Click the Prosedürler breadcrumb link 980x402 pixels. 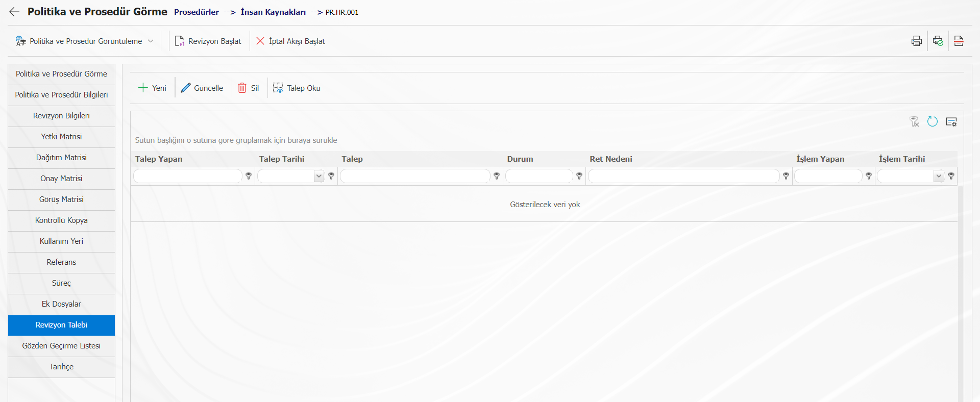pos(197,12)
